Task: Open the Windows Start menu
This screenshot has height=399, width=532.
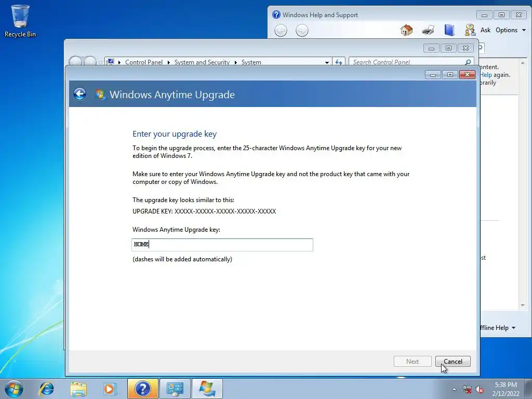Action: click(x=14, y=389)
